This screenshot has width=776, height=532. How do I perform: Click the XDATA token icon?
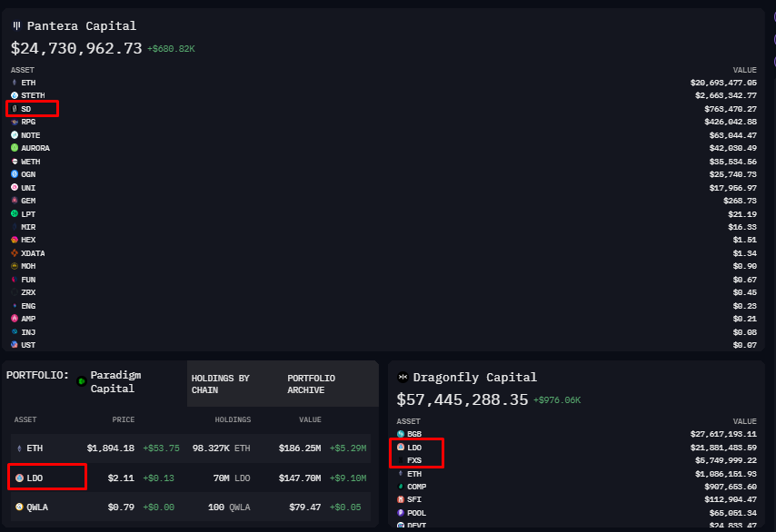pos(15,252)
